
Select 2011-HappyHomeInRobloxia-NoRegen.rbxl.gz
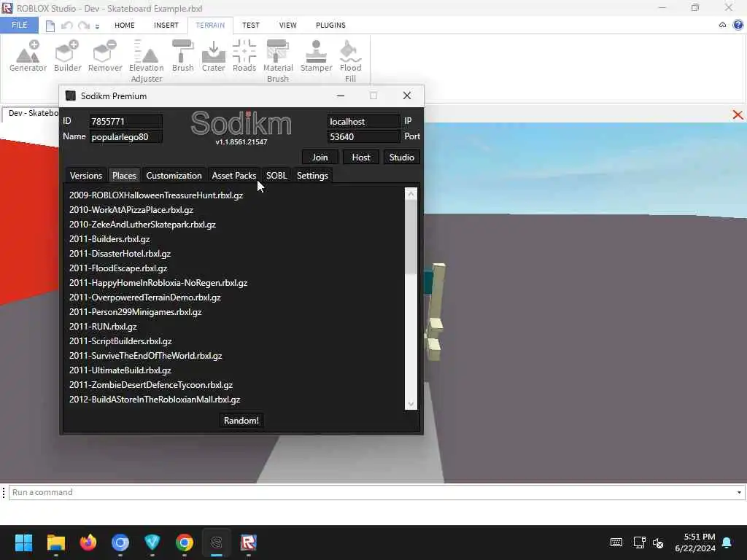(158, 283)
